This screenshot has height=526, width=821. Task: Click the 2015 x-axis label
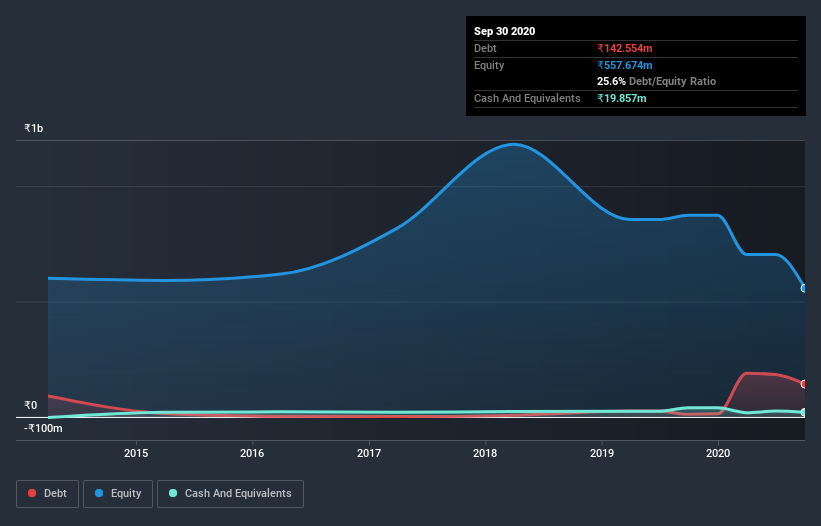pos(136,453)
